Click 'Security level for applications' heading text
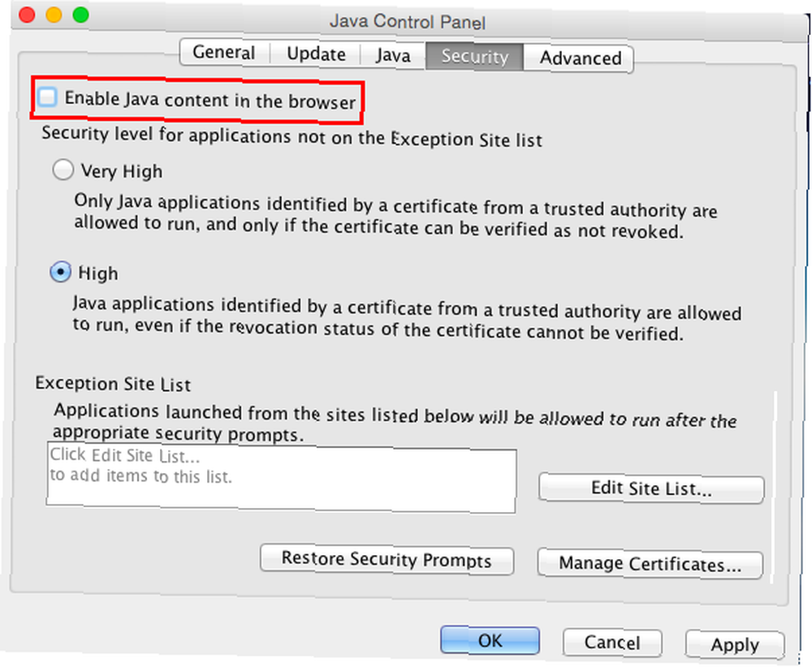The image size is (812, 667). point(292,136)
